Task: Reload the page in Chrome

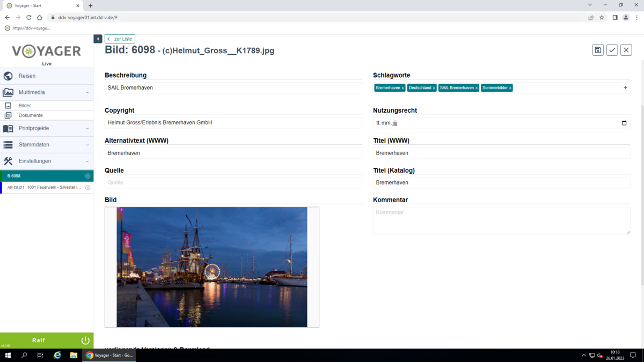Action: pyautogui.click(x=28, y=17)
